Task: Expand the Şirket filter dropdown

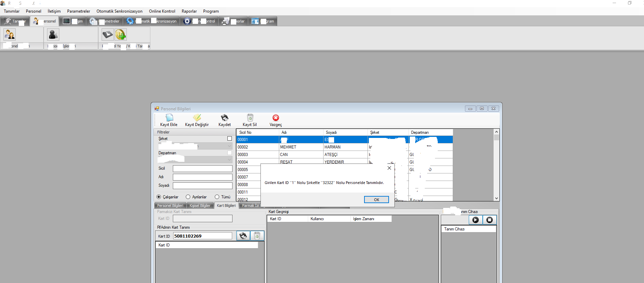Action: click(229, 146)
